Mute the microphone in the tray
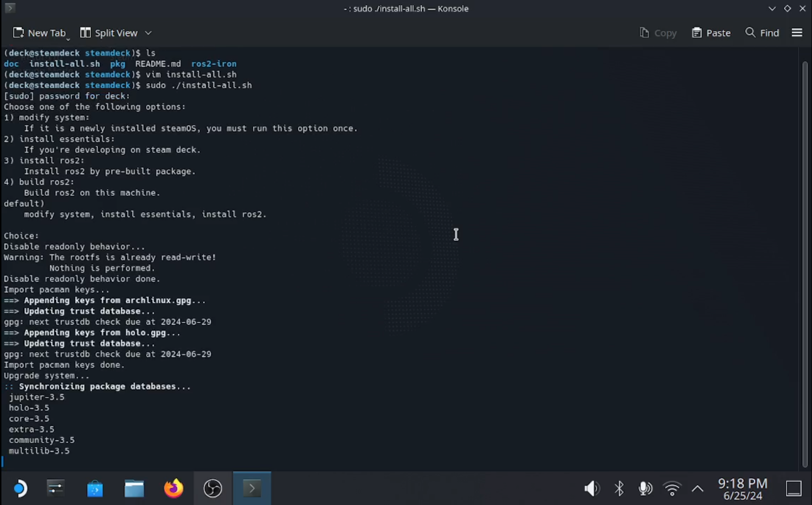 click(x=646, y=488)
